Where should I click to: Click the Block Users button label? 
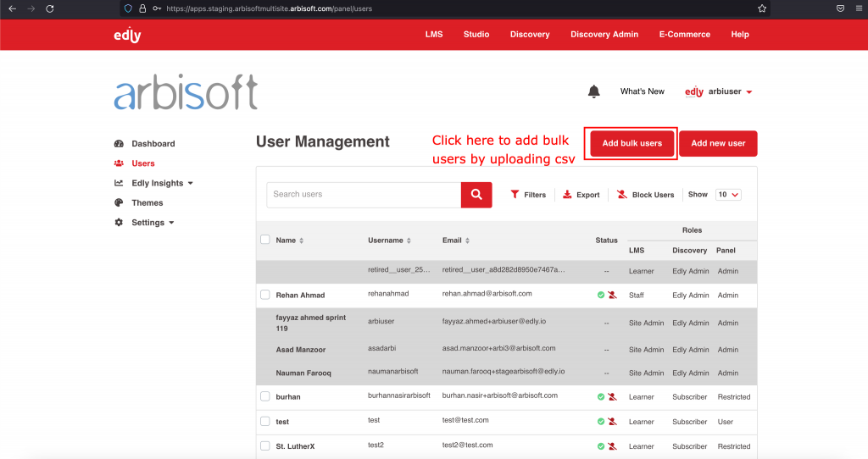pyautogui.click(x=654, y=195)
